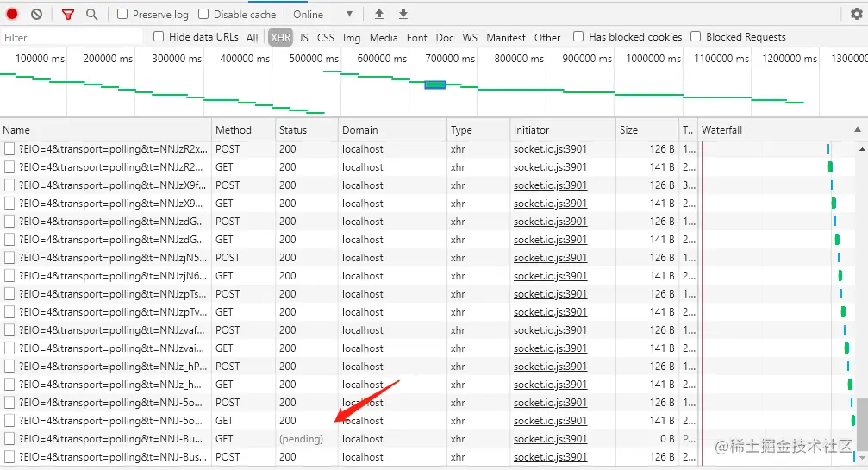Click the 700000 ms timeline label

pyautogui.click(x=450, y=58)
